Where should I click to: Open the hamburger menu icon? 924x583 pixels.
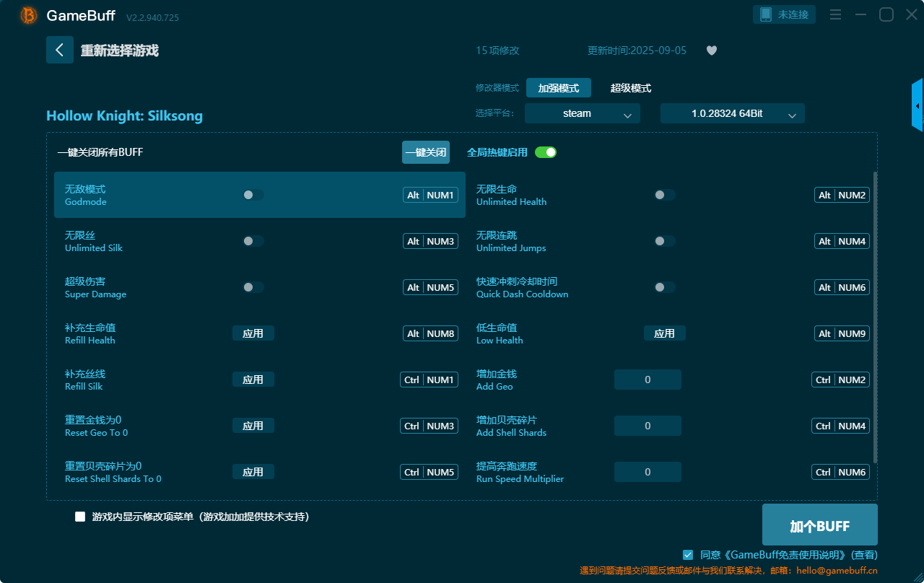[x=836, y=14]
